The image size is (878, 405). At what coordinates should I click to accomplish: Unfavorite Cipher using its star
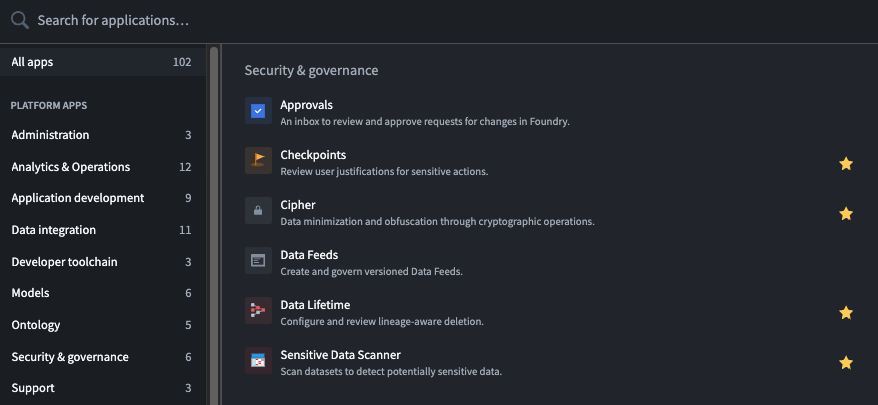pyautogui.click(x=846, y=213)
